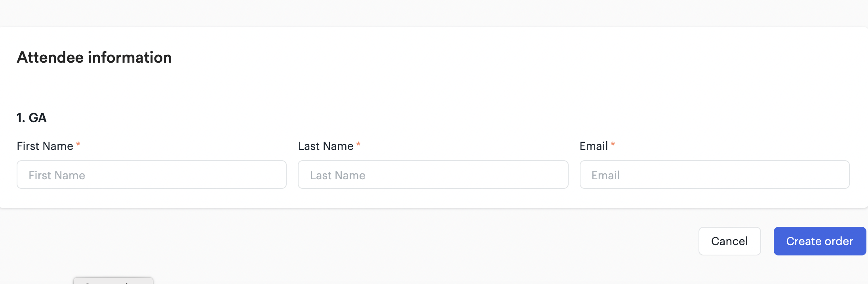Click the 'Last Name' placeholder text
868x284 pixels.
338,175
